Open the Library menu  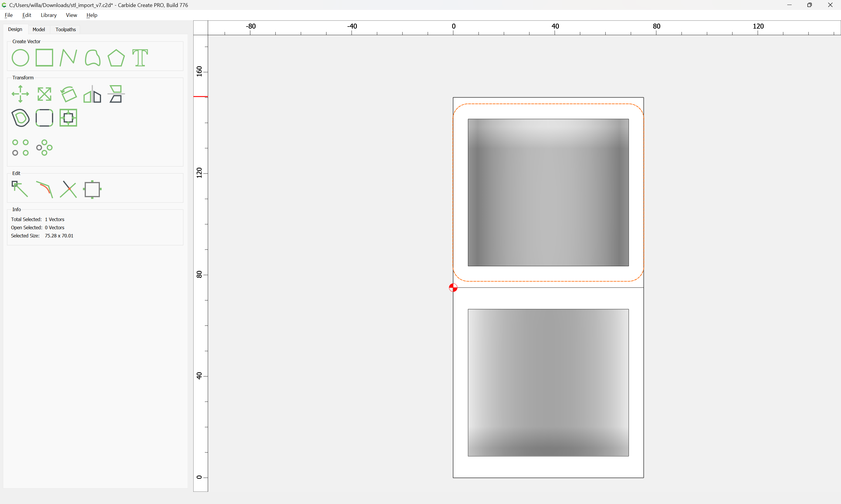(48, 15)
